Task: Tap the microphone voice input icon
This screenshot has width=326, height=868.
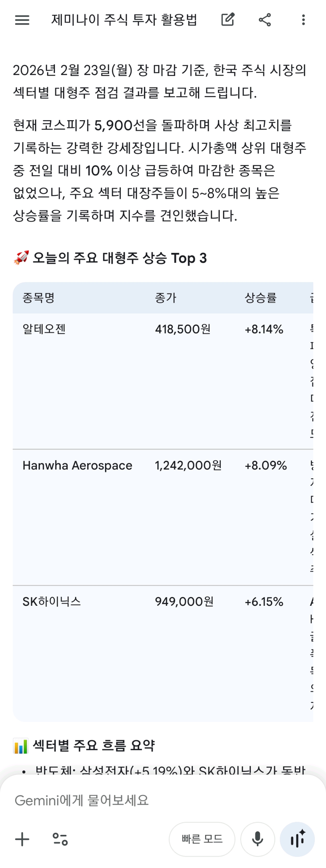Action: pyautogui.click(x=258, y=839)
